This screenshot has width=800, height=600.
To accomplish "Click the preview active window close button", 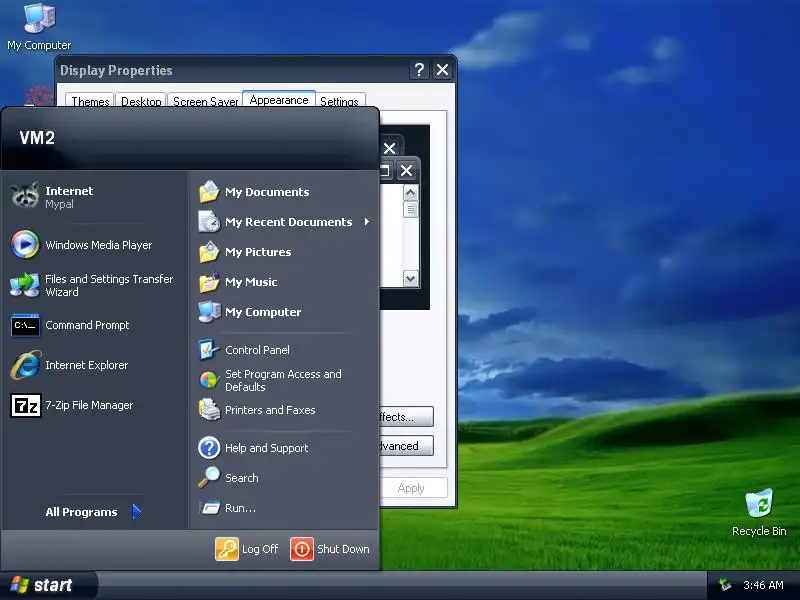I will 406,170.
